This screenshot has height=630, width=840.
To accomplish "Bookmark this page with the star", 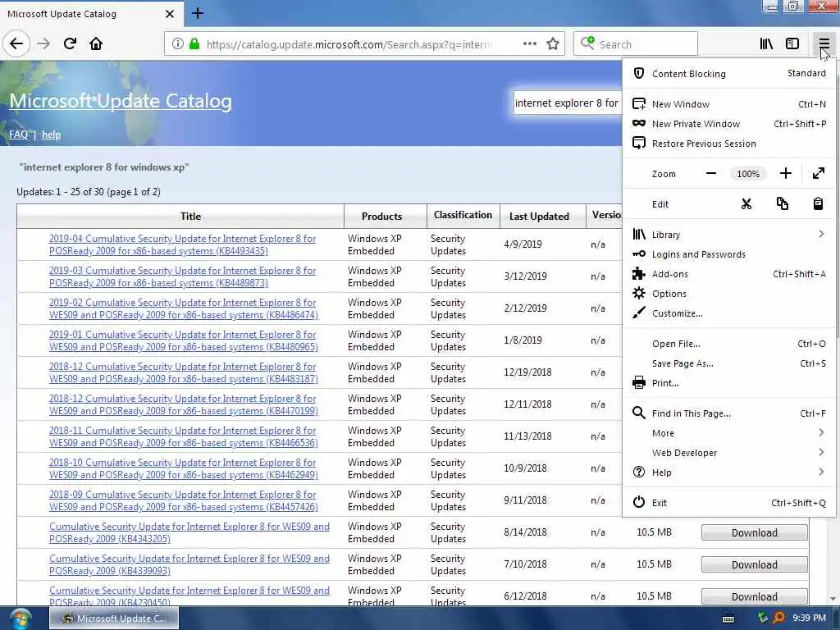I will tap(553, 44).
